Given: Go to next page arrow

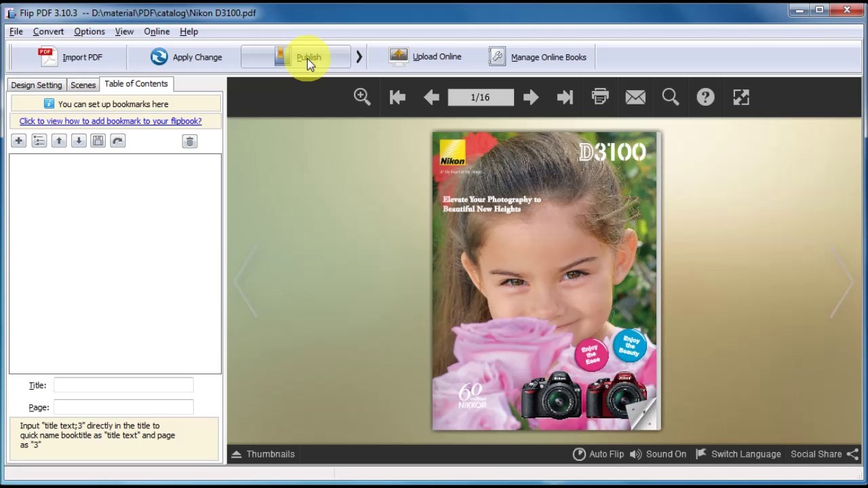Looking at the screenshot, I should (x=530, y=98).
